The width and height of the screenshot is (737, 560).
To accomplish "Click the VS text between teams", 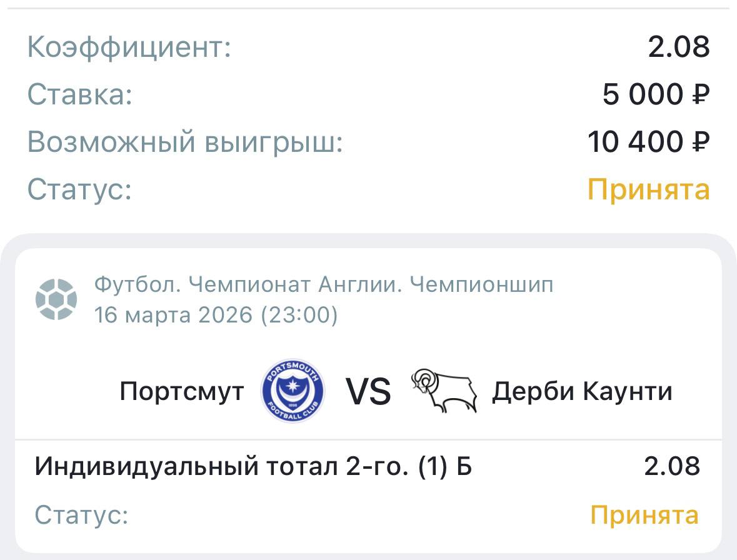I will click(369, 392).
